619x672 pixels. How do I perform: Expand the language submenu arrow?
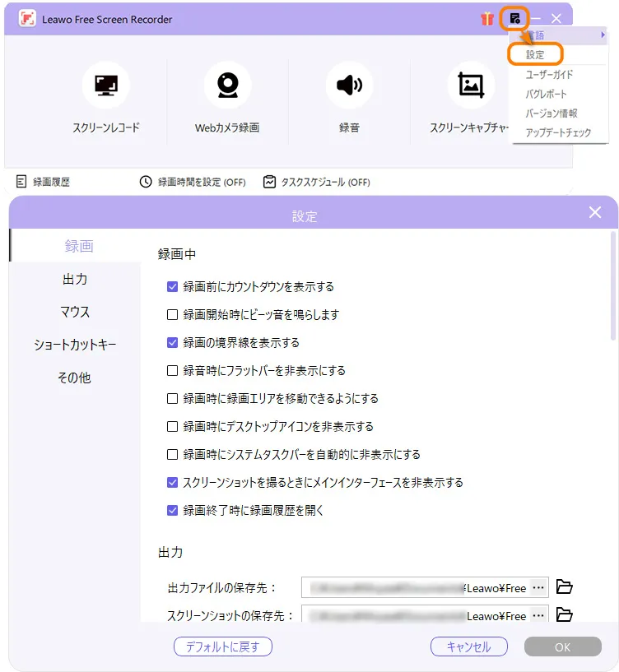(x=603, y=35)
